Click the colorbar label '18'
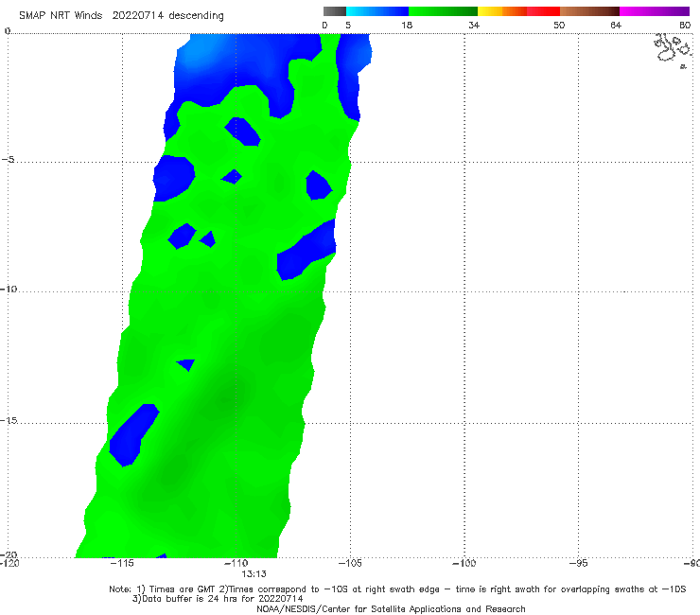The image size is (700, 615). tap(407, 25)
